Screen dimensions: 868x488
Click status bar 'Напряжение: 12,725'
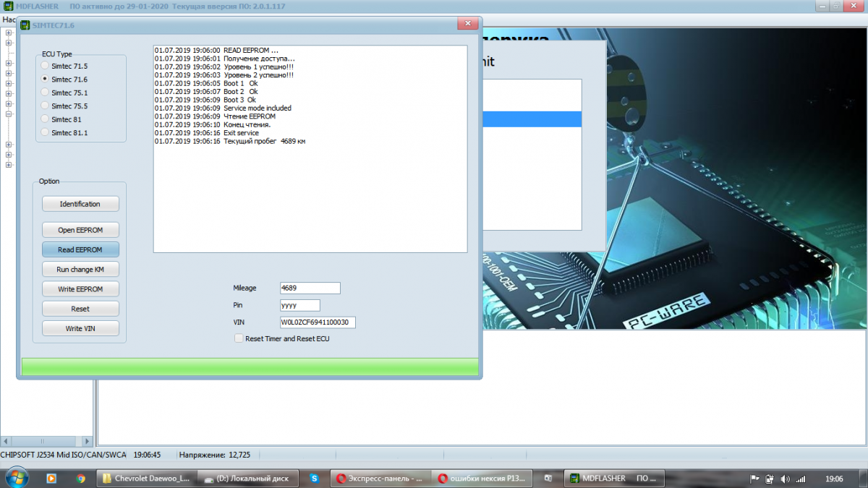click(215, 455)
